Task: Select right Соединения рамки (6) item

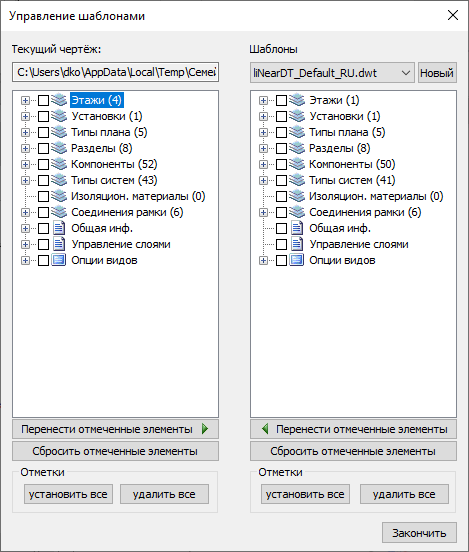Action: [x=365, y=212]
